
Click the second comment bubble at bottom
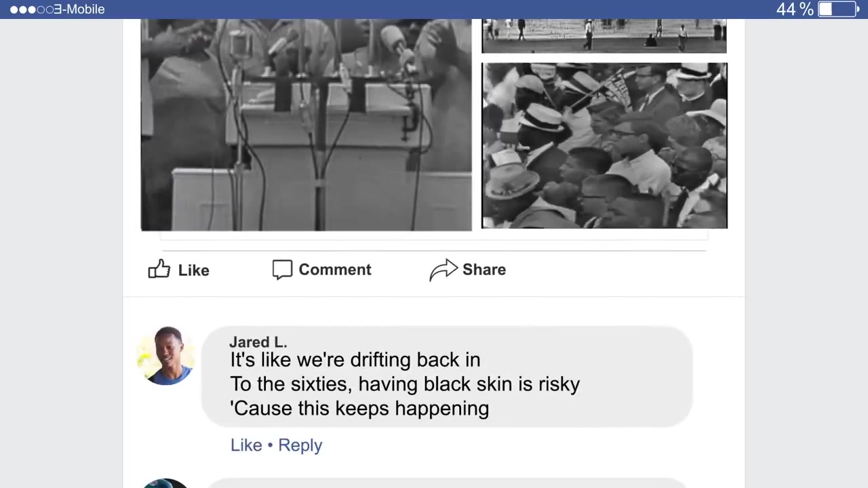(x=448, y=485)
